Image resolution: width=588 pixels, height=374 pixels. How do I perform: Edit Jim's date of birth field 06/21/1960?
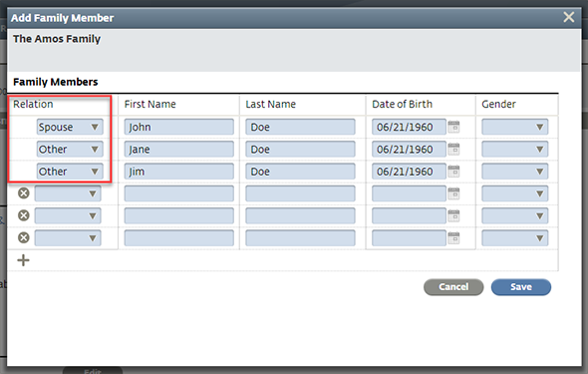[x=409, y=172]
